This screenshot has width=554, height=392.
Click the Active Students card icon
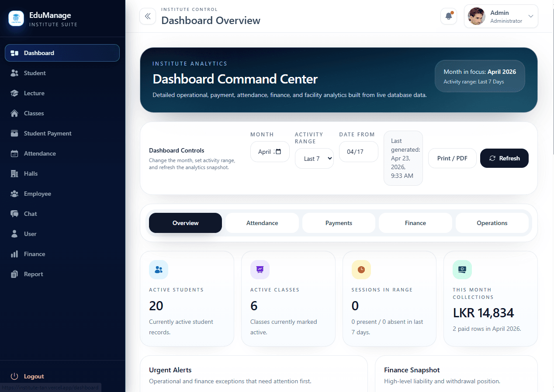(x=159, y=270)
